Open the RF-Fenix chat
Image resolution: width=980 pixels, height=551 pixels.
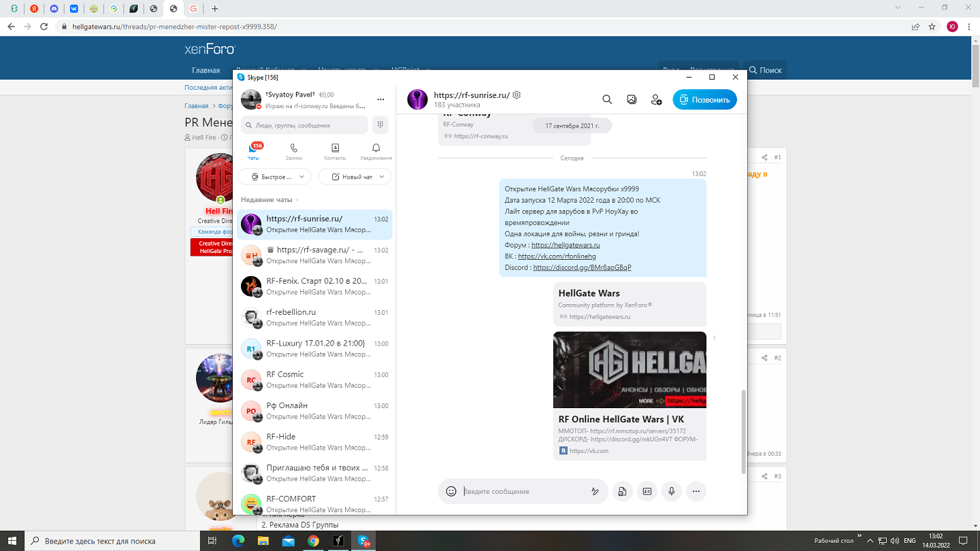(x=313, y=286)
